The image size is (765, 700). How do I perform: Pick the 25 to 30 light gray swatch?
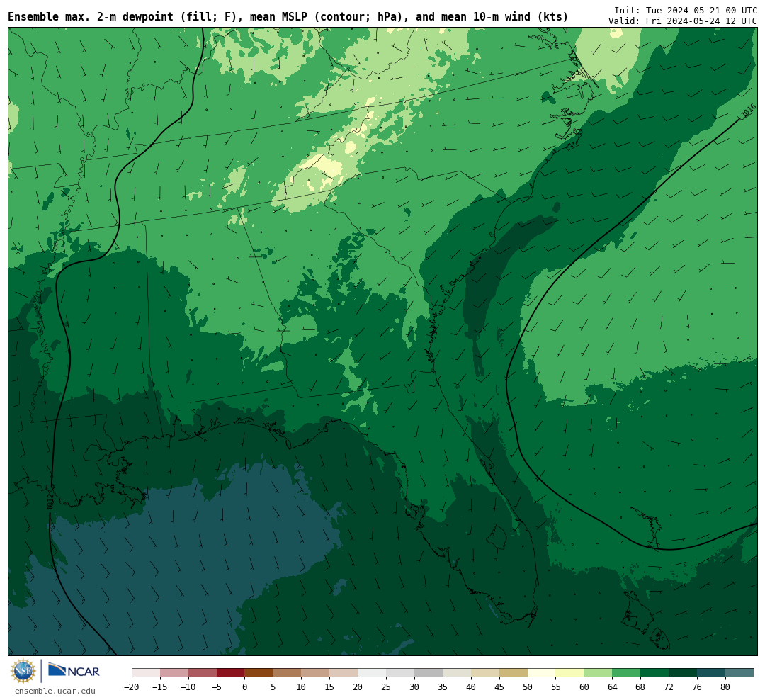pos(400,673)
